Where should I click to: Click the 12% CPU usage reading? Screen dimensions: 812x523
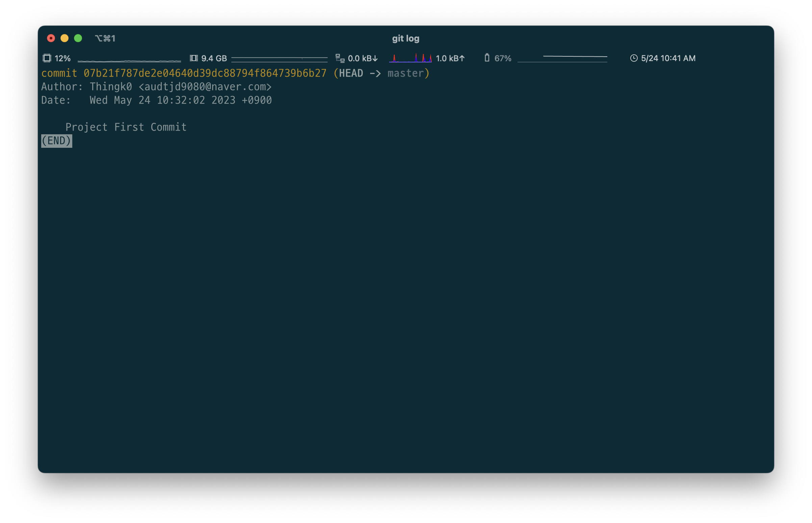[62, 58]
